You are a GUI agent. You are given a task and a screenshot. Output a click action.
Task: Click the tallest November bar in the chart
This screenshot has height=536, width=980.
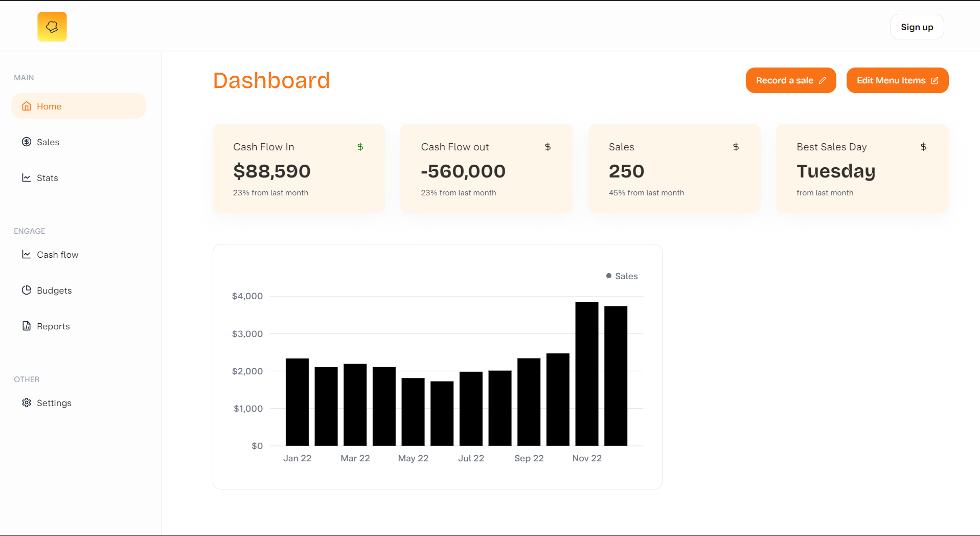(x=586, y=373)
